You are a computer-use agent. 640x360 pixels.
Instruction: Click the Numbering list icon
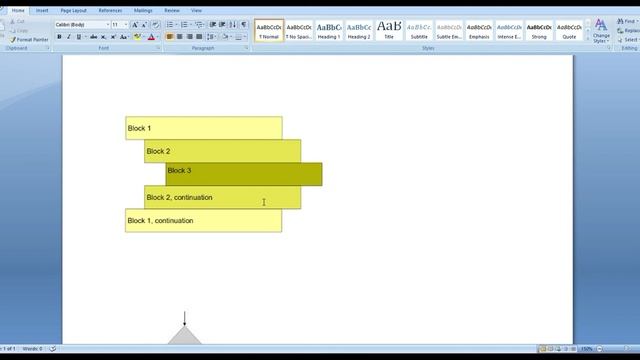(x=184, y=25)
